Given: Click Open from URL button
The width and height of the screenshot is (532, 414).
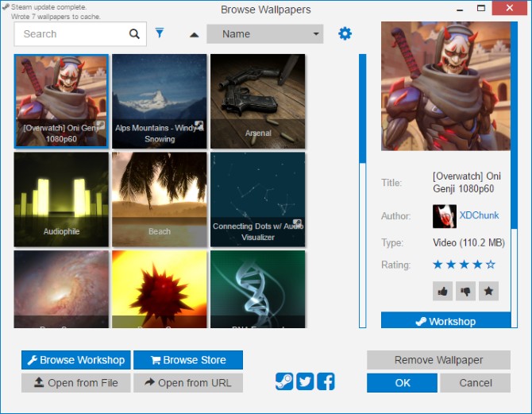Looking at the screenshot, I should pos(188,383).
